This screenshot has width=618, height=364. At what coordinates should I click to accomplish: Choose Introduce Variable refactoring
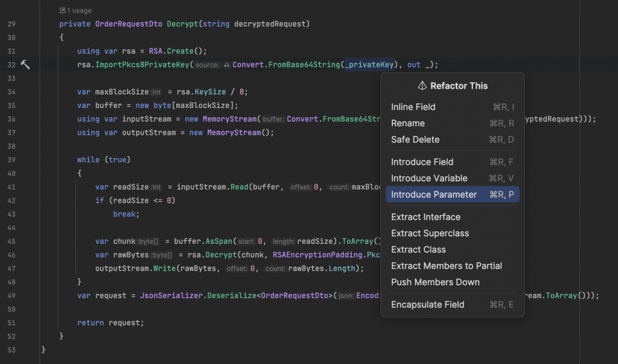tap(429, 178)
